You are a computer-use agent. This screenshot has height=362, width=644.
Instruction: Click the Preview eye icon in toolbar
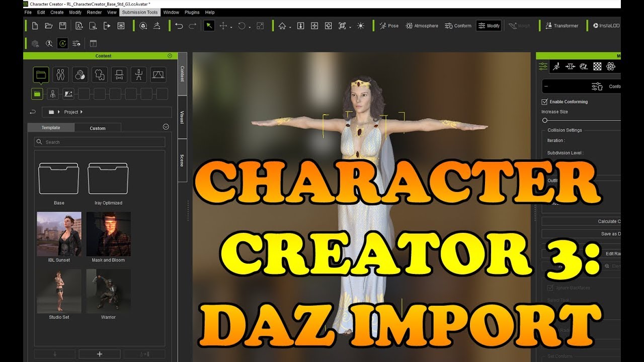pos(121,26)
